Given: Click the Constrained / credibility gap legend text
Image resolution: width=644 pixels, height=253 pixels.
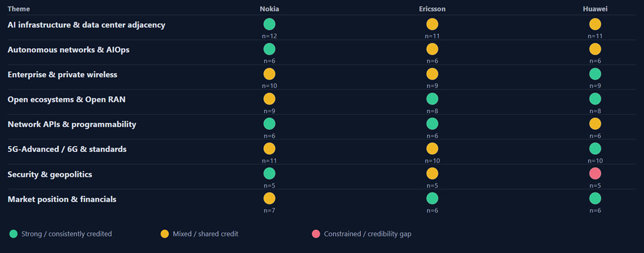Looking at the screenshot, I should click(x=368, y=234).
